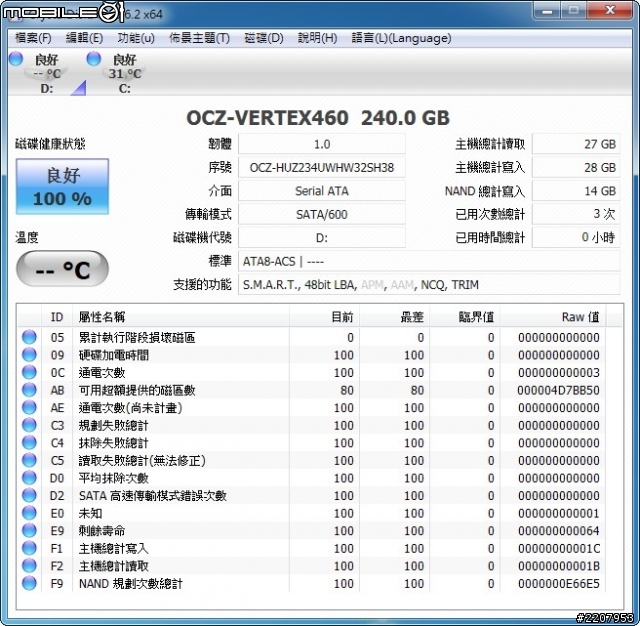This screenshot has height=626, width=640.
Task: Click the 屬性名稱 column header
Action: point(181,317)
